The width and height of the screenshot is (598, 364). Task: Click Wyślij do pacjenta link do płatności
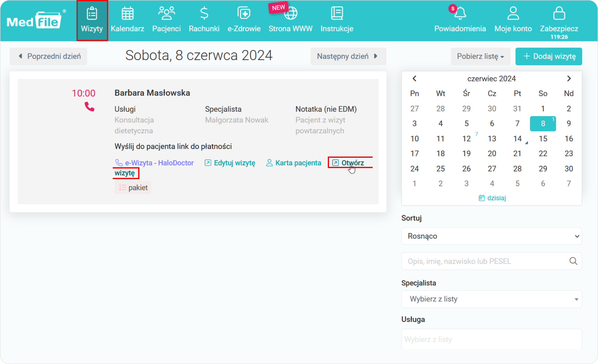click(x=173, y=146)
